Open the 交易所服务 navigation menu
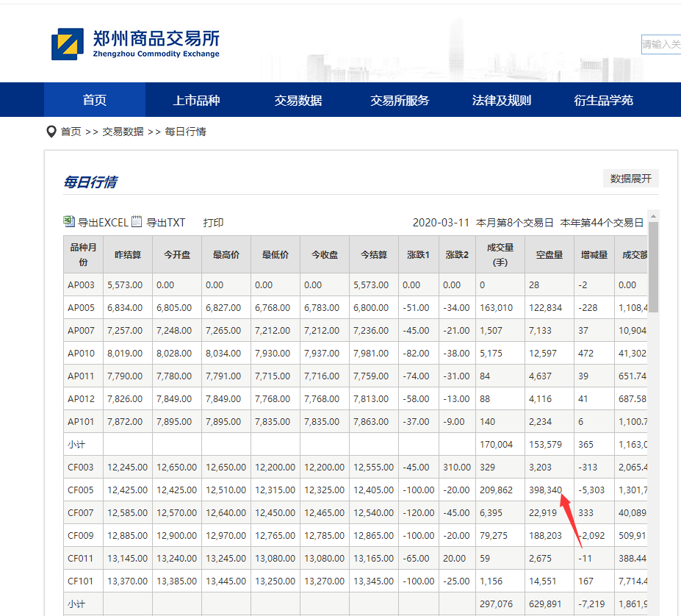Screen dimensions: 681x616 (400, 99)
